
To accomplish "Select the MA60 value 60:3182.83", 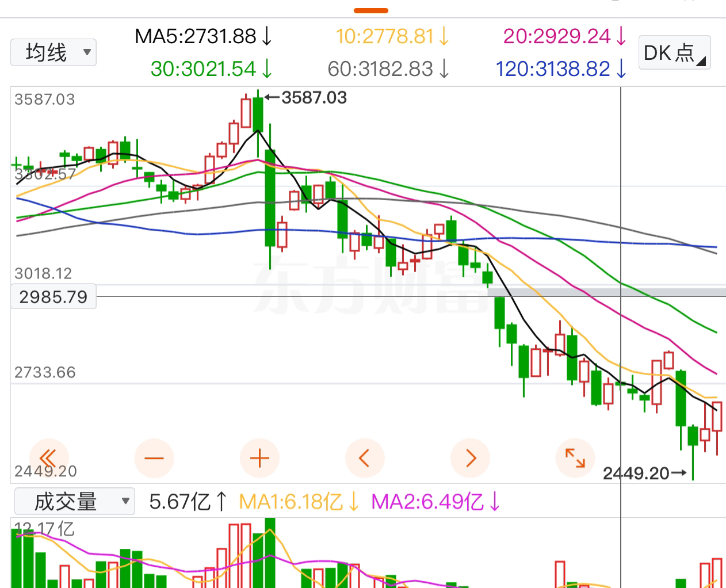I will pos(388,69).
